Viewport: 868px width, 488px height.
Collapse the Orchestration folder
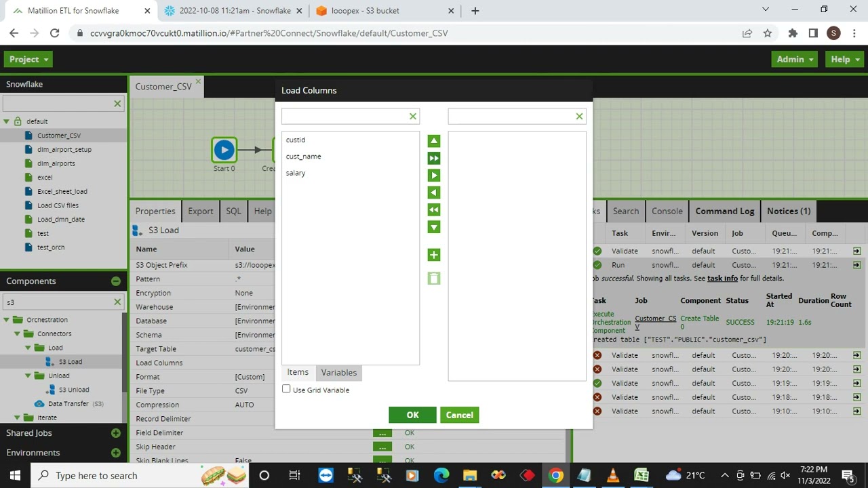click(x=7, y=320)
